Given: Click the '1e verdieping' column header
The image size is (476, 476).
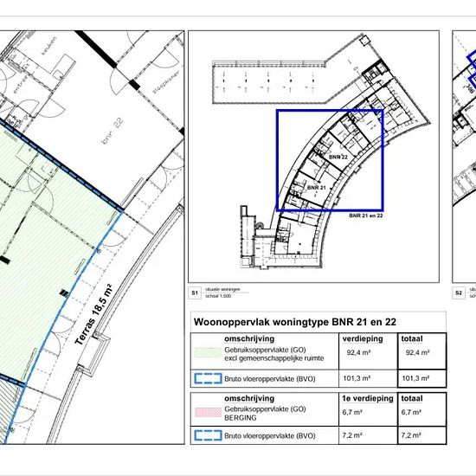Looking at the screenshot, I should tap(368, 398).
